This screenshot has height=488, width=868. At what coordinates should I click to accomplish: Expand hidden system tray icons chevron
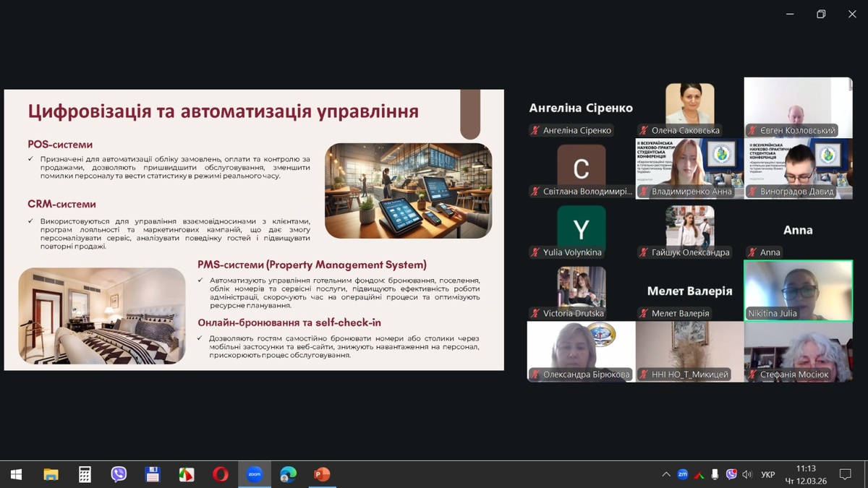tap(666, 474)
